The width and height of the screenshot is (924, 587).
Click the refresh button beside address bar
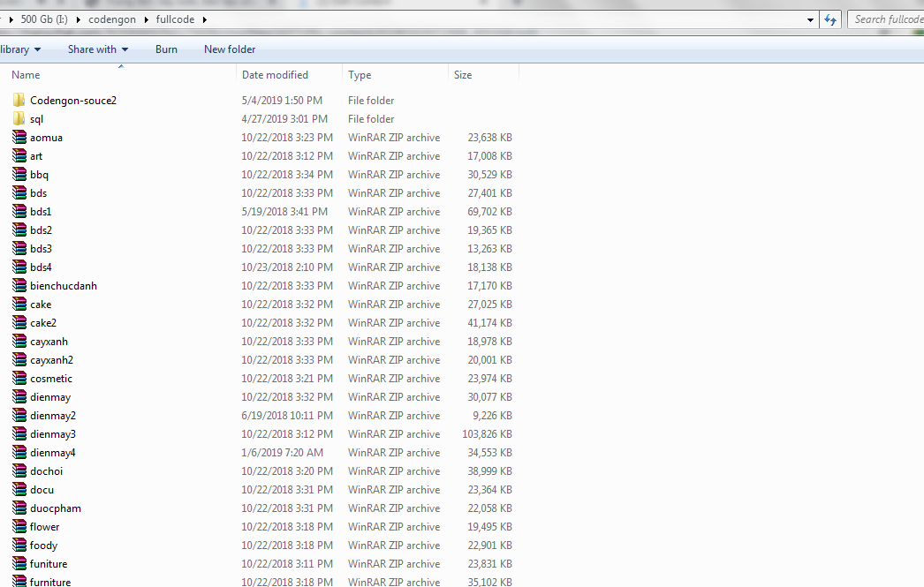tap(830, 19)
